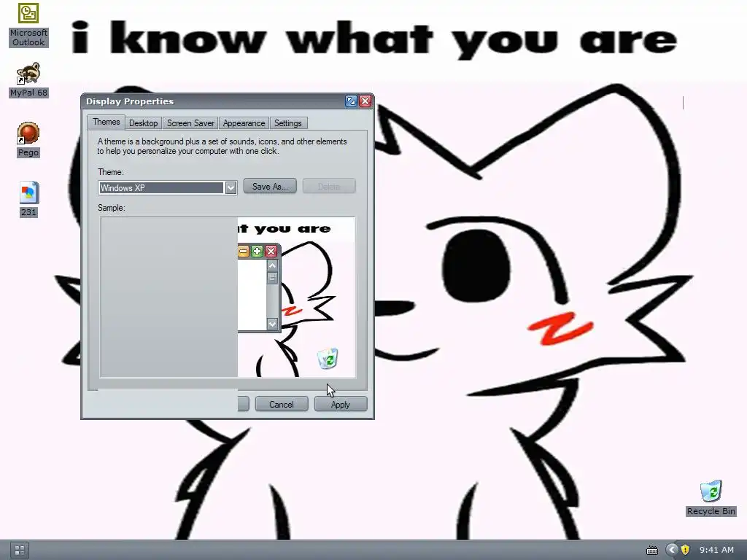Click the help button in Display Properties title bar
Screen dimensions: 747x560
tap(351, 101)
